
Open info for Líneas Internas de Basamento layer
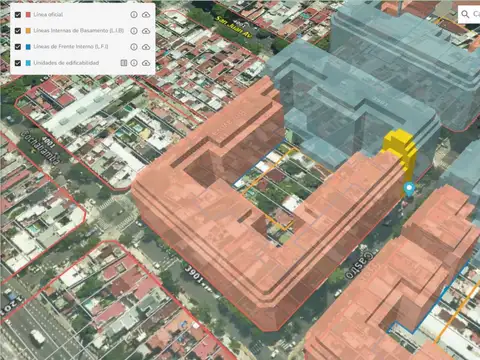(134, 31)
